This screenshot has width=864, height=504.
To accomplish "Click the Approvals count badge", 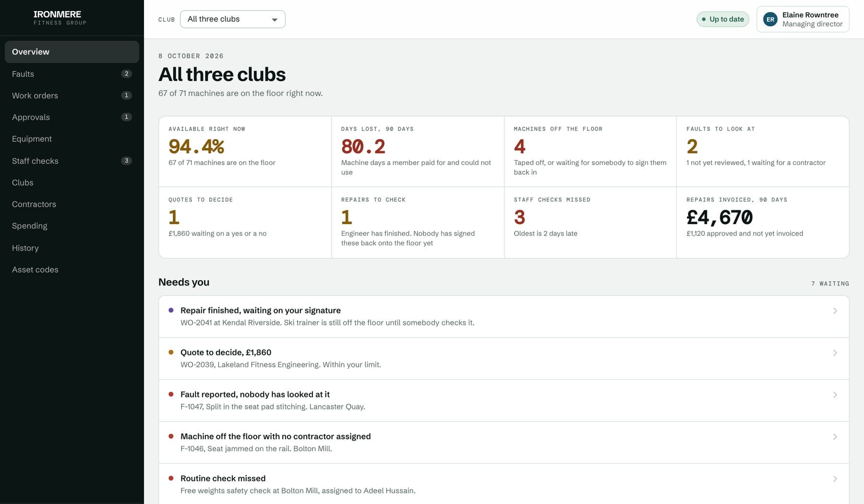I will 126,117.
